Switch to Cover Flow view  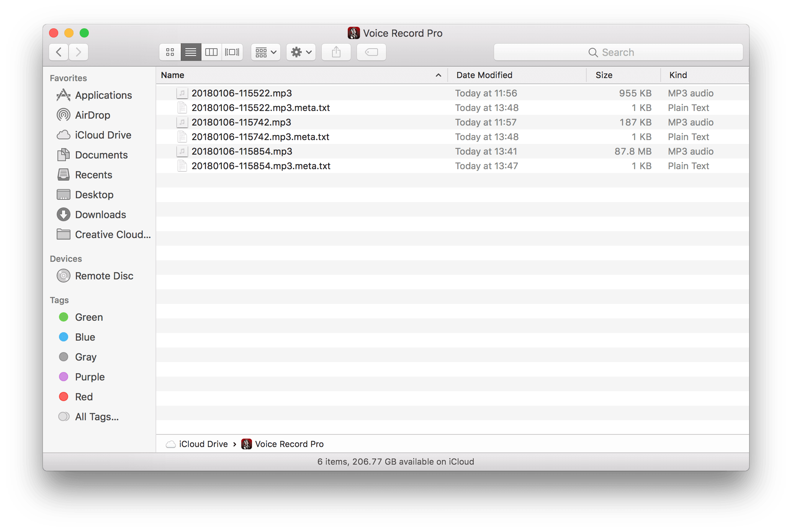point(232,52)
